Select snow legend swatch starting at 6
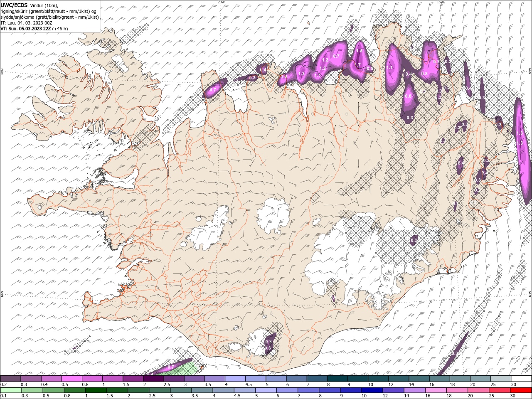This screenshot has width=532, height=399. click(296, 379)
